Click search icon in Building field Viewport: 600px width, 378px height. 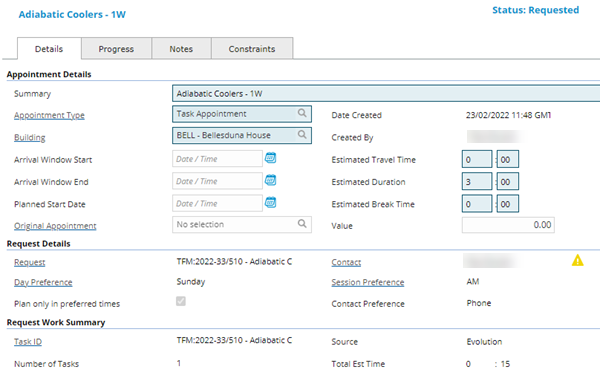302,135
